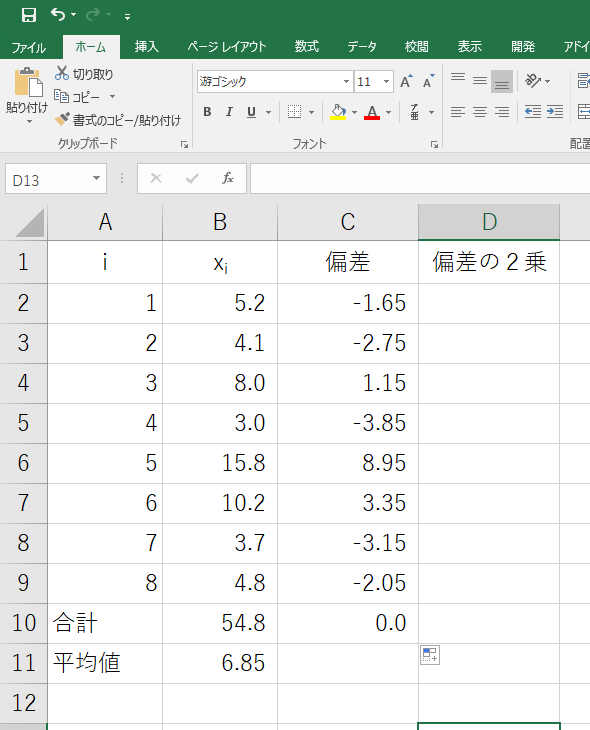Viewport: 590px width, 730px height.
Task: Click 切り取り cut button
Action: [84, 74]
